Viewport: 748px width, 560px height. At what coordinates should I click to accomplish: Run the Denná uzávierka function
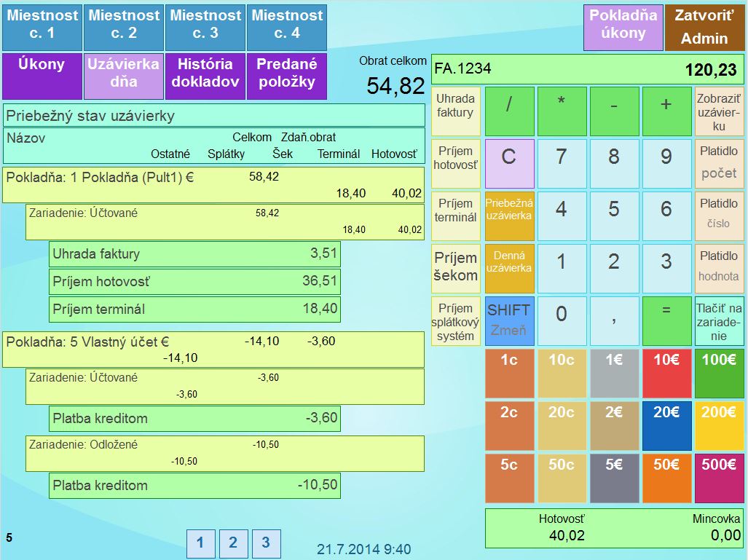[x=509, y=269]
